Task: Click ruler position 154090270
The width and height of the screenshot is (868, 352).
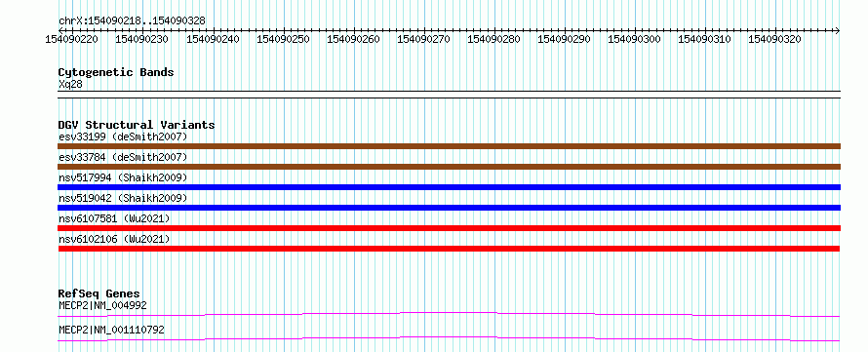Action: tap(423, 39)
